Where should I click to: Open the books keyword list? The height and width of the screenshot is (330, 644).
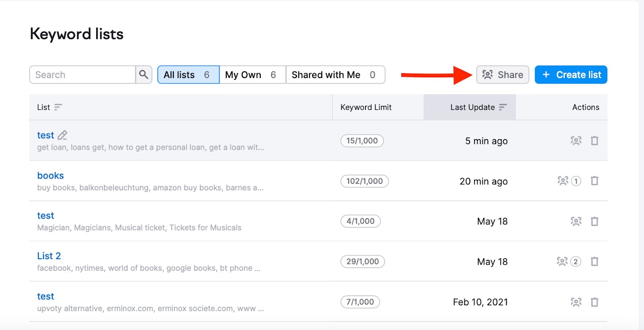coord(50,175)
